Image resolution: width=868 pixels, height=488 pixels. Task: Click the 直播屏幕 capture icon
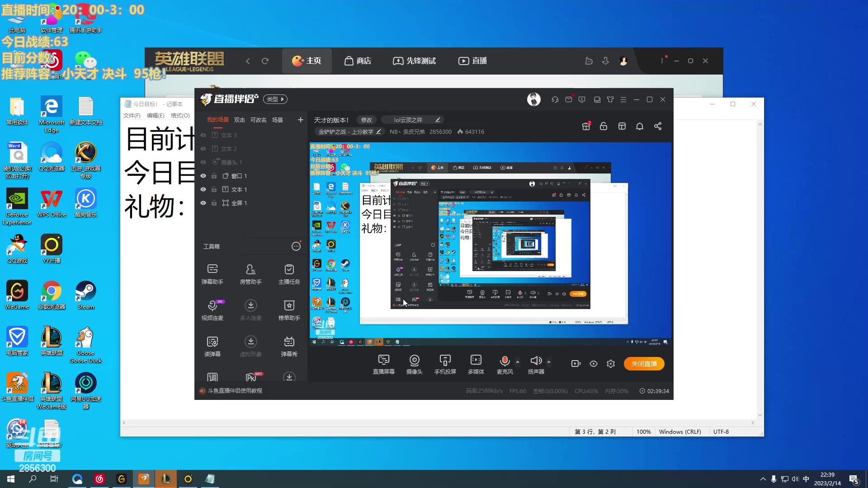[383, 364]
